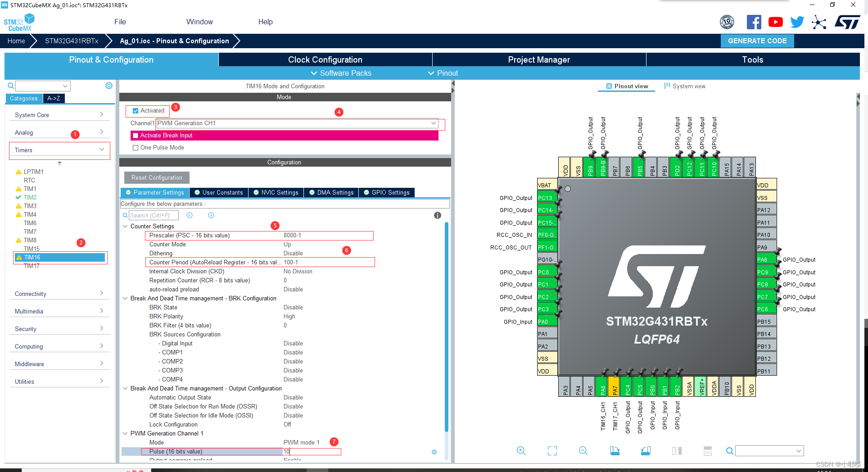Screen dimensions: 868x472
Task: Click the Pulse row gear icon
Action: 434,452
